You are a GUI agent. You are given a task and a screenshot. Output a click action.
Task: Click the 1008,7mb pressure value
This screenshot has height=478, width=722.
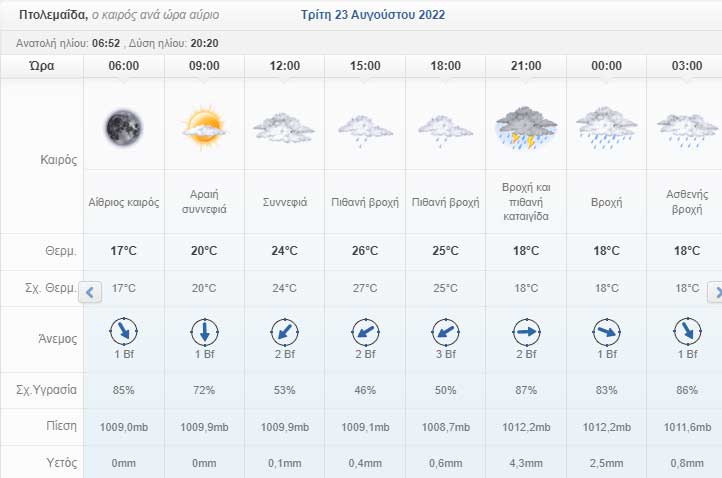click(x=445, y=427)
